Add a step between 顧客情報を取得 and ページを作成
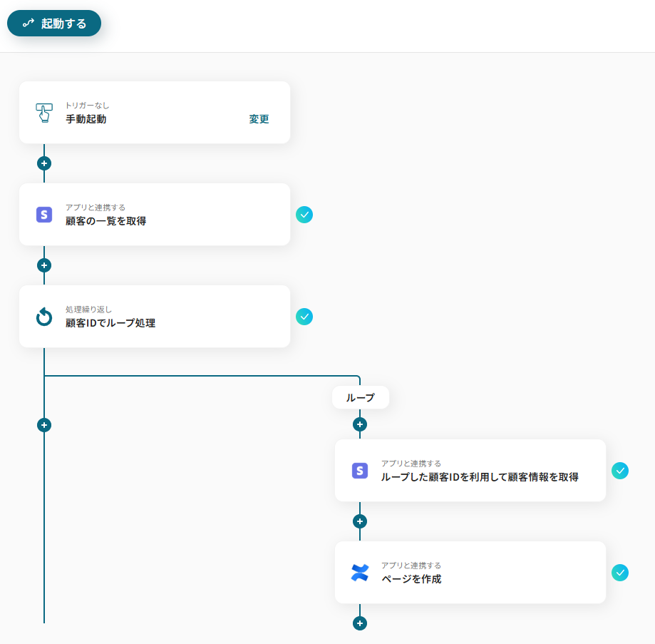The height and width of the screenshot is (644, 655). pyautogui.click(x=360, y=521)
